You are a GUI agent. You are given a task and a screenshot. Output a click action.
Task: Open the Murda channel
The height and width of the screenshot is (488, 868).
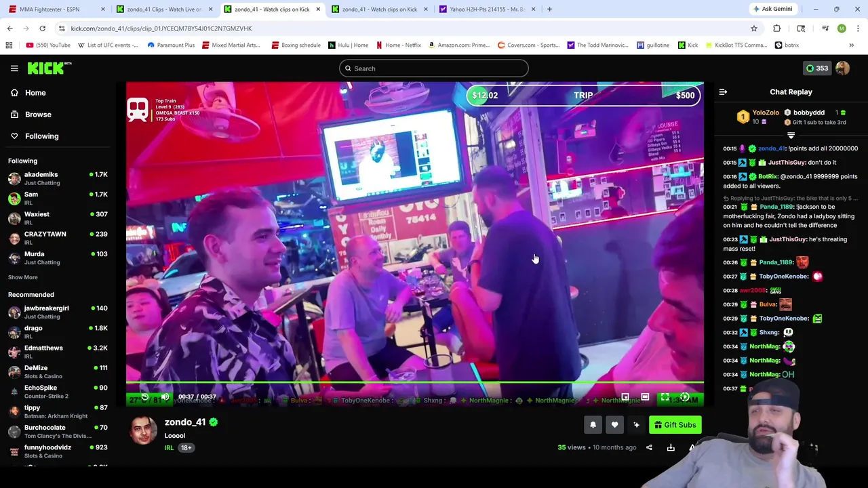pos(57,258)
